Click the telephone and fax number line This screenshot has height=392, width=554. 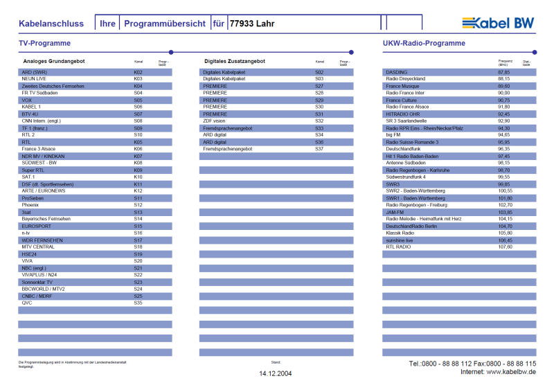pos(472,364)
